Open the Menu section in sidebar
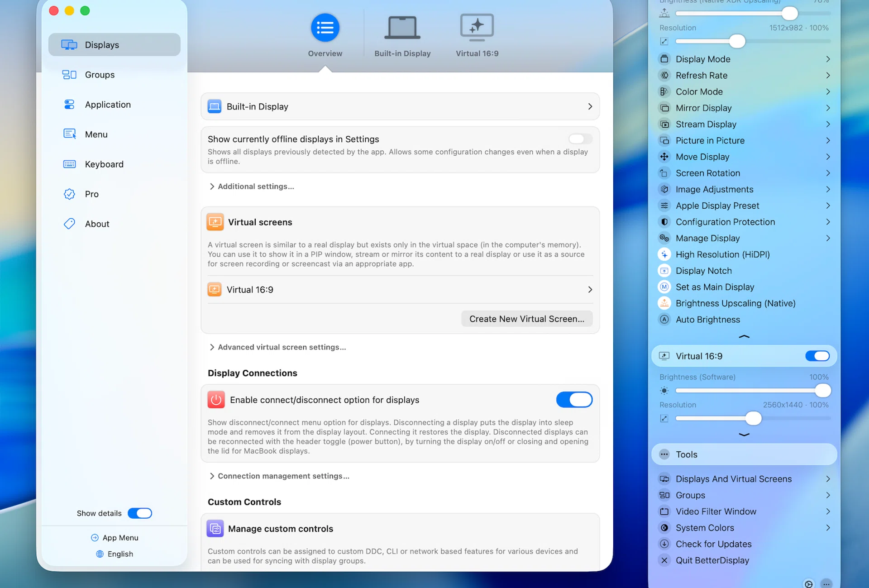 tap(114, 134)
